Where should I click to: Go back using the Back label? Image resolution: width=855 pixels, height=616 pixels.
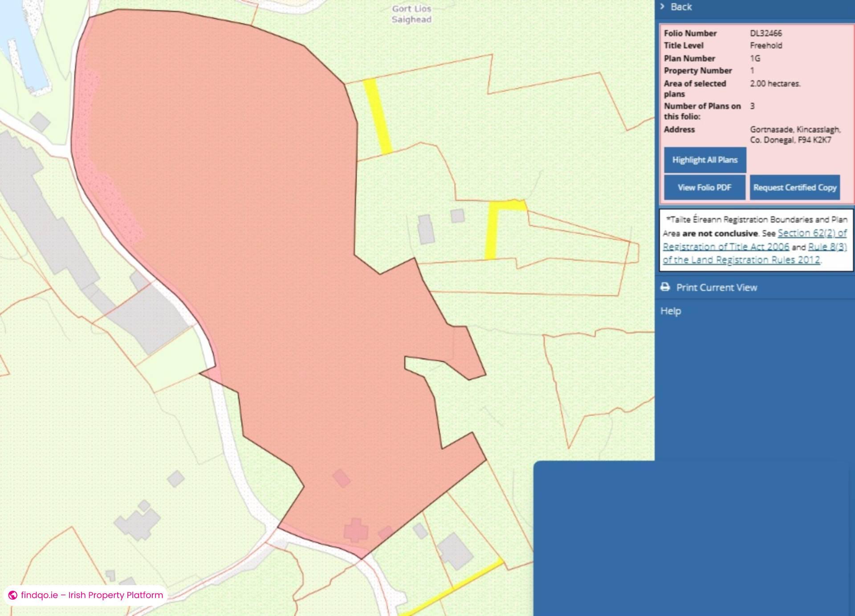click(681, 7)
